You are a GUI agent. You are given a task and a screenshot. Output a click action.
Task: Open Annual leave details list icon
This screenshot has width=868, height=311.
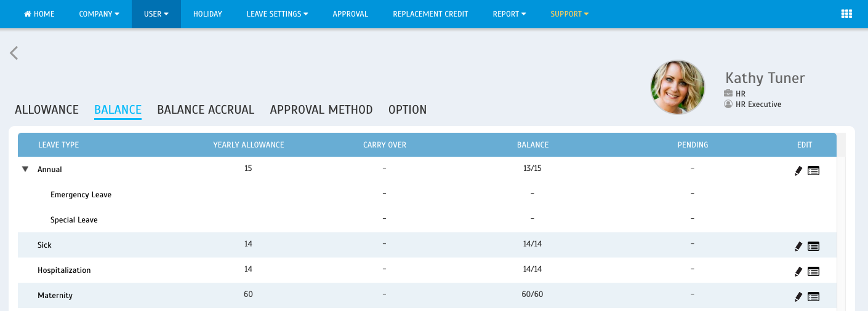click(x=813, y=171)
